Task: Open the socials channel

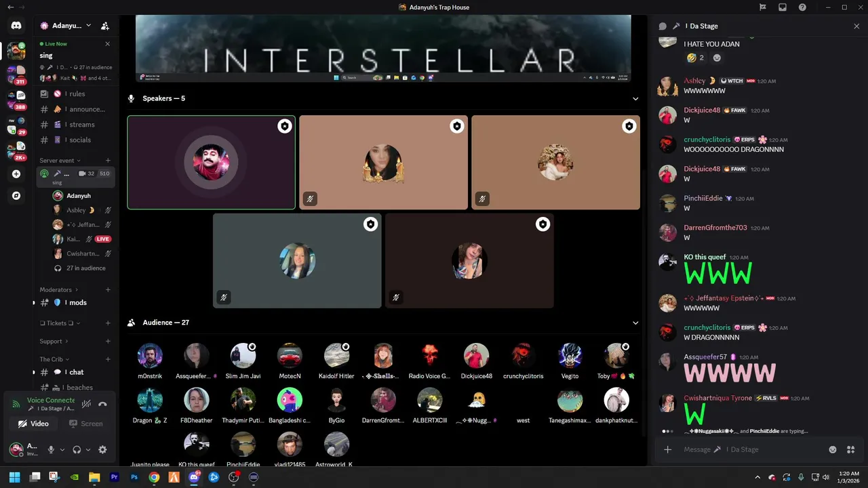Action: (x=75, y=140)
